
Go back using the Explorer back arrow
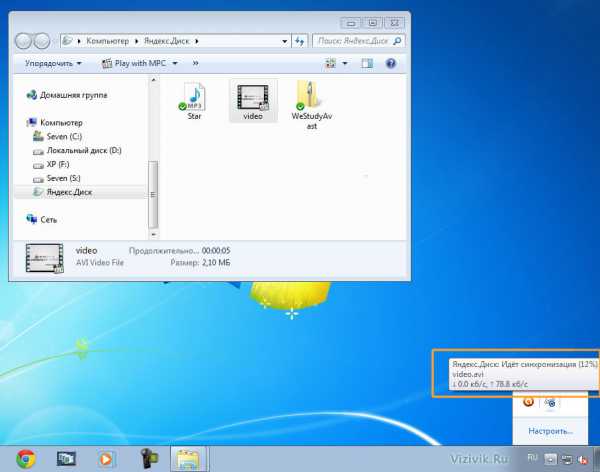coord(23,41)
